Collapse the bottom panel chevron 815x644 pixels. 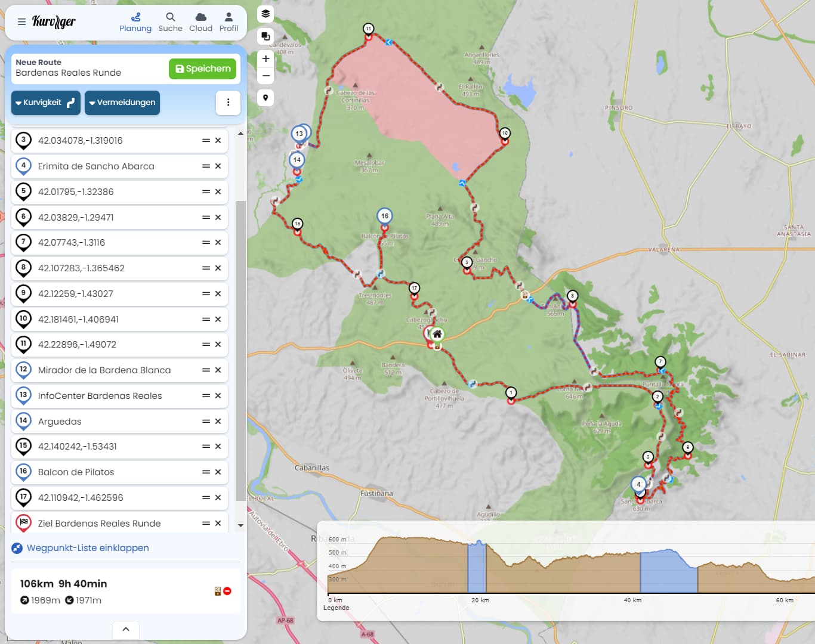coord(126,629)
